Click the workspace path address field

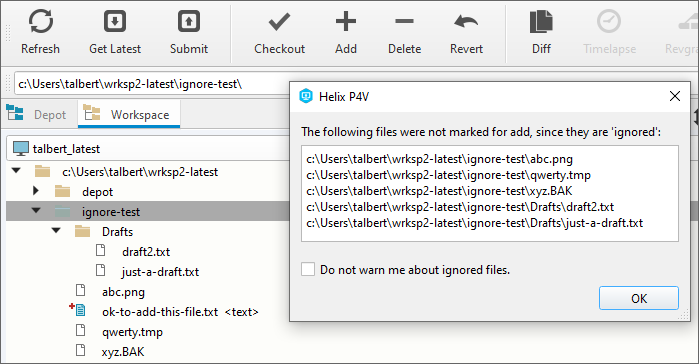pos(152,84)
